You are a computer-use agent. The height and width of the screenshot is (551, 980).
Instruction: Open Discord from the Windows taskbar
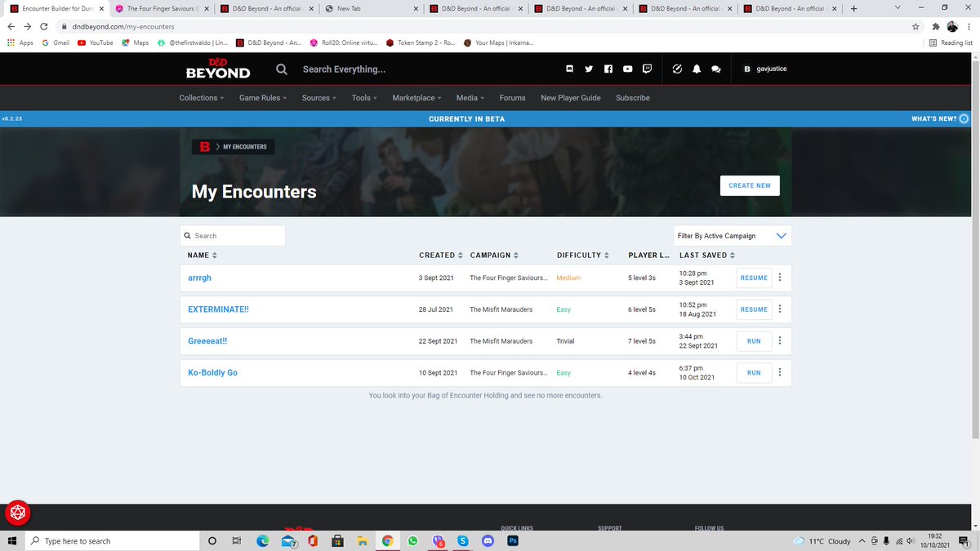click(488, 540)
